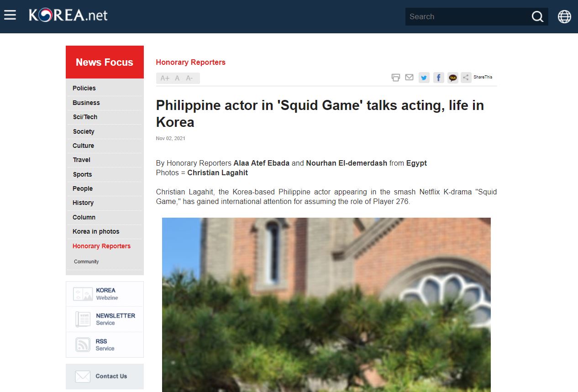Click the Honorary Reporters breadcrumb heading
This screenshot has width=578, height=392.
(x=191, y=62)
